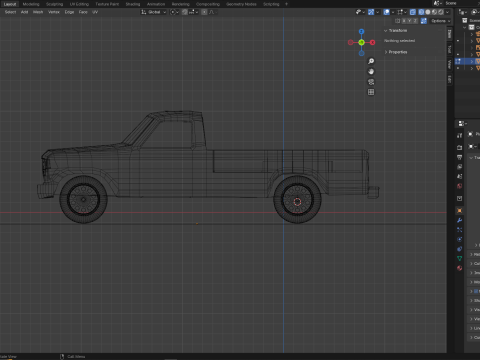480x360 pixels.
Task: Open the View Layer properties tab icon
Action: click(459, 167)
